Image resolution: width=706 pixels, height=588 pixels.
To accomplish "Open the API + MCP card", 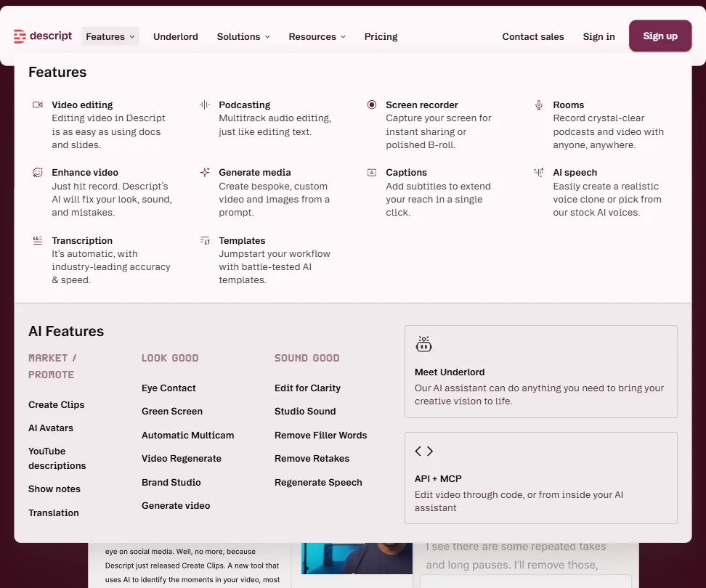I will tap(540, 478).
